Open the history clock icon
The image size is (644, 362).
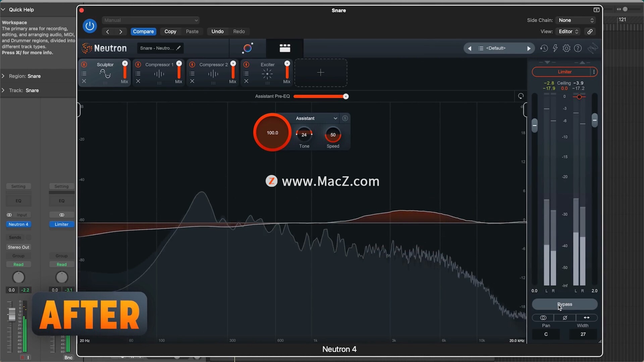tap(544, 48)
